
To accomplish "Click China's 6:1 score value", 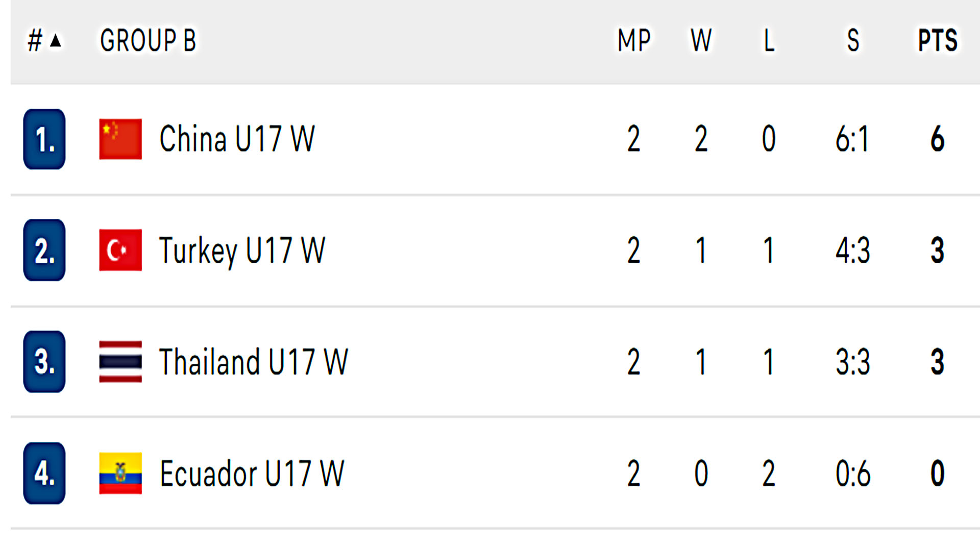I will (852, 139).
